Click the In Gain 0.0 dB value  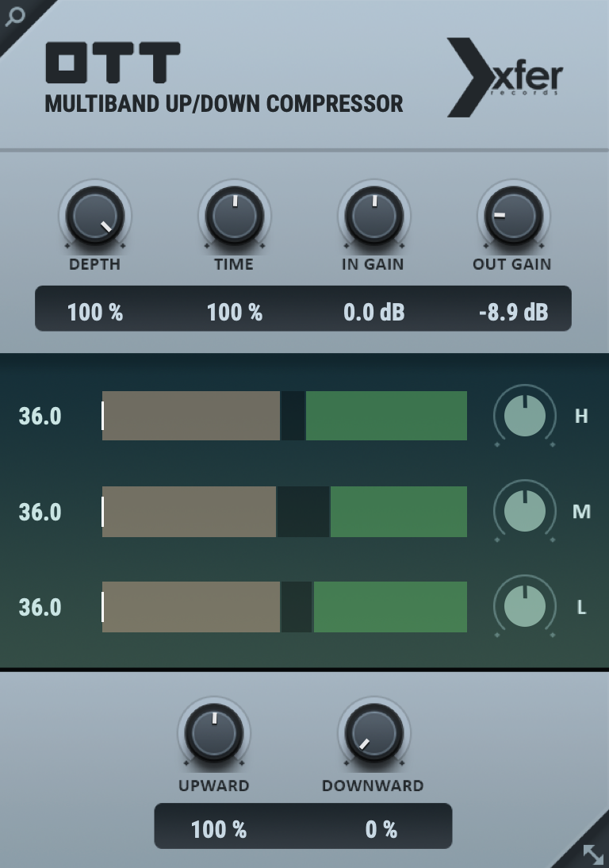[373, 312]
